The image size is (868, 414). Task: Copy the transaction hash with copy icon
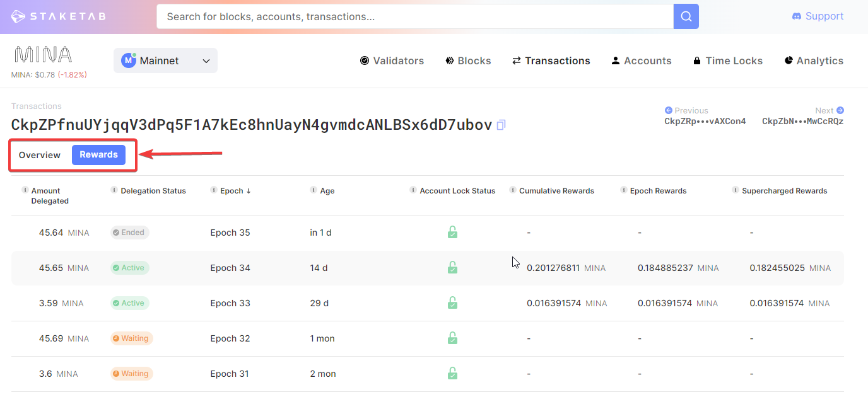coord(501,125)
